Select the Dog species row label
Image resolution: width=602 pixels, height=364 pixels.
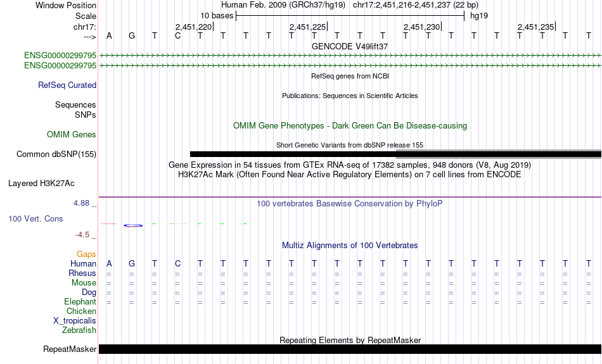coord(89,292)
